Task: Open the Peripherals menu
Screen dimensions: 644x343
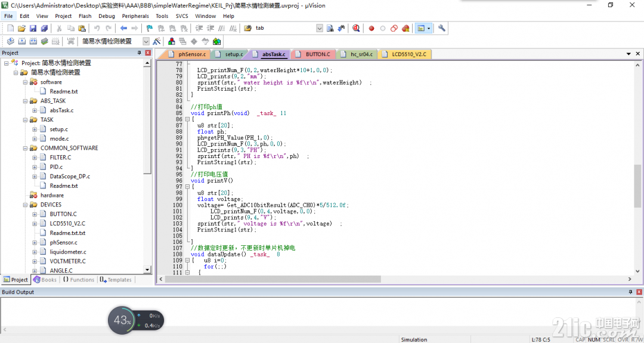Action: tap(135, 16)
